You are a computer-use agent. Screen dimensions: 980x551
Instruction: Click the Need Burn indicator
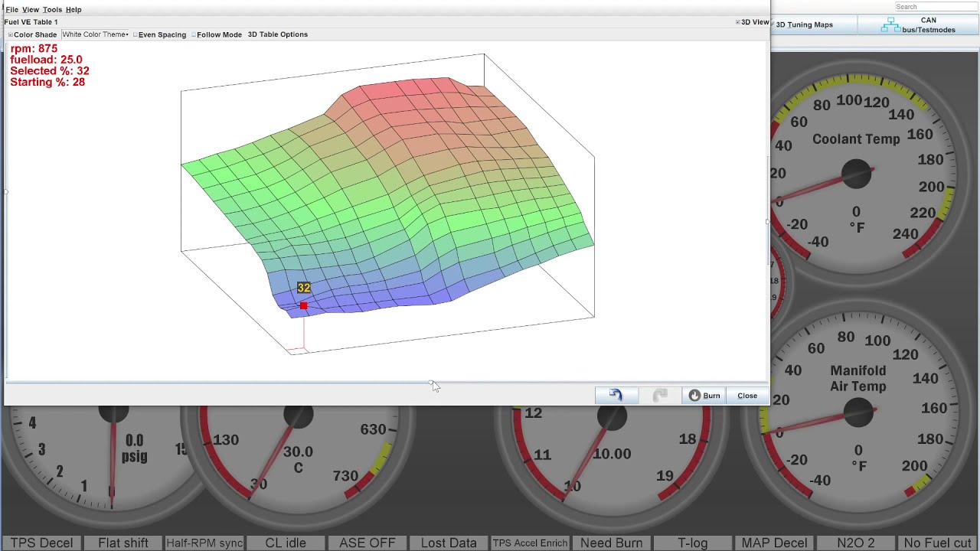tap(612, 543)
